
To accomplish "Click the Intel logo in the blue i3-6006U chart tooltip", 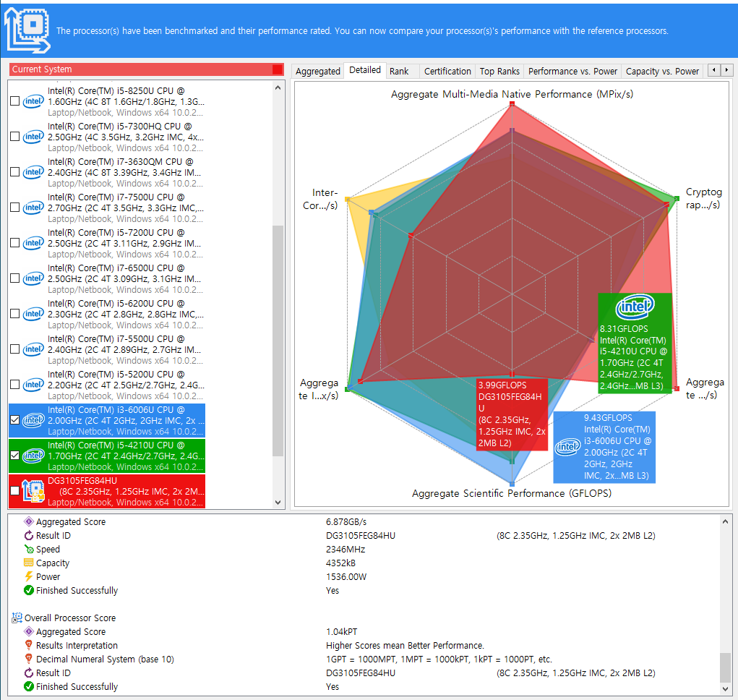I will 568,448.
